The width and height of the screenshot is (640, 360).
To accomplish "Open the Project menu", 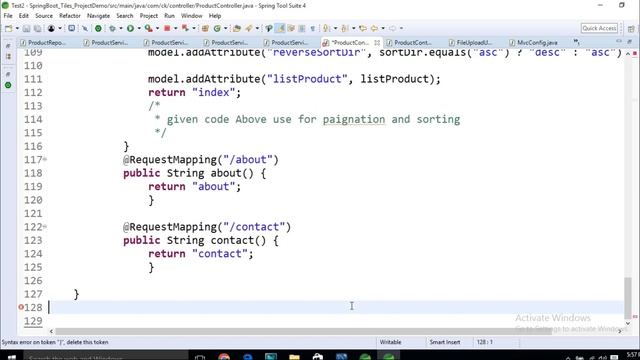I will pos(149,16).
